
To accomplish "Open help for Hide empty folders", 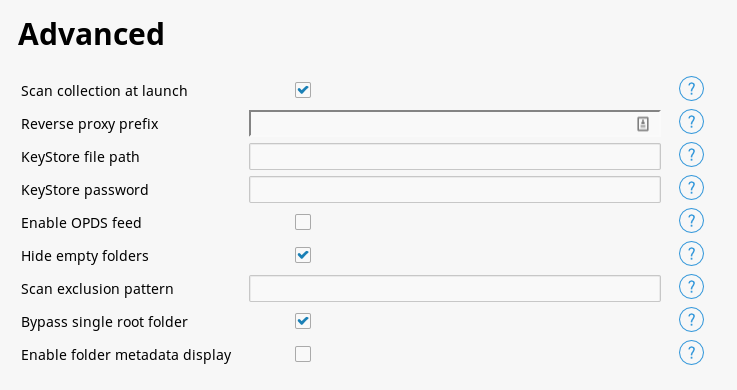I will [691, 254].
